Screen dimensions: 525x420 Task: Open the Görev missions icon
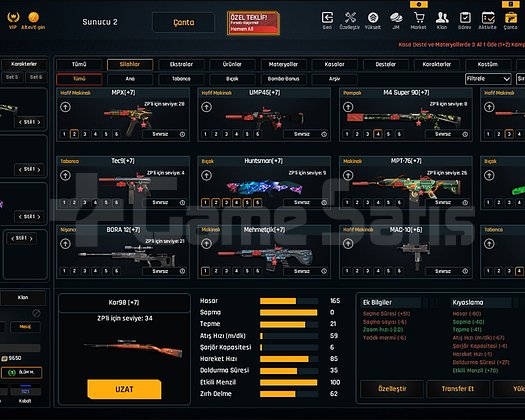click(x=465, y=18)
